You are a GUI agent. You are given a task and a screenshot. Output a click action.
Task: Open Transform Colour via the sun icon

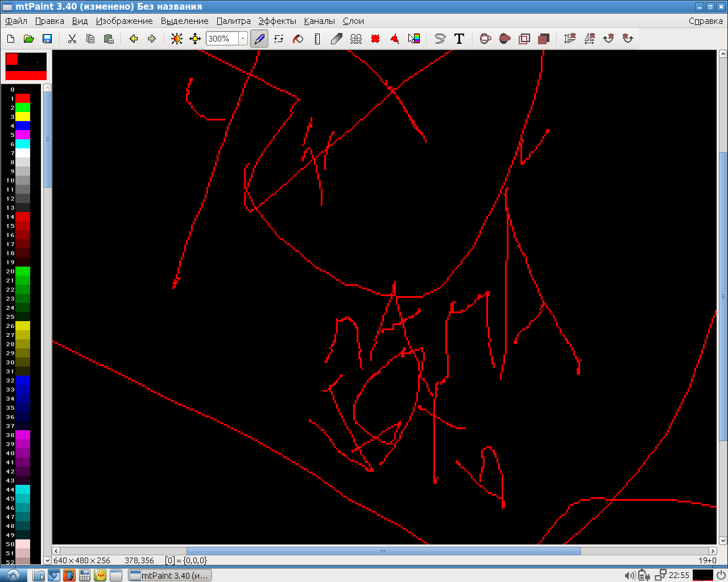click(x=177, y=39)
